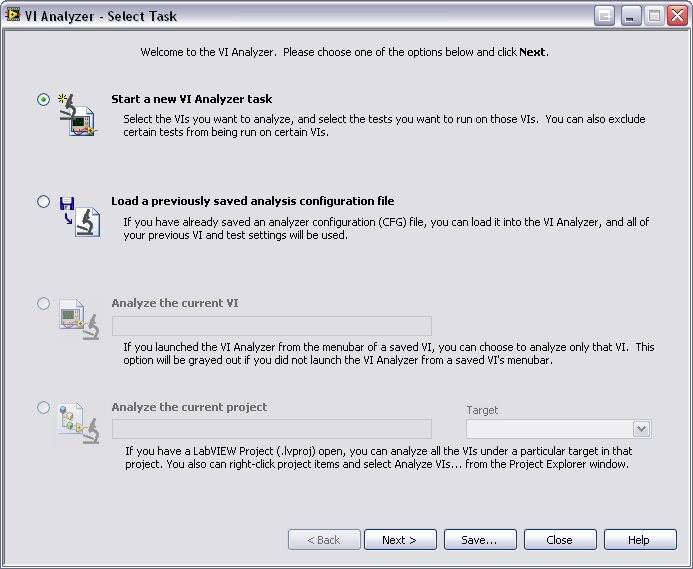
Task: Open the Target dropdown list
Action: tap(641, 429)
